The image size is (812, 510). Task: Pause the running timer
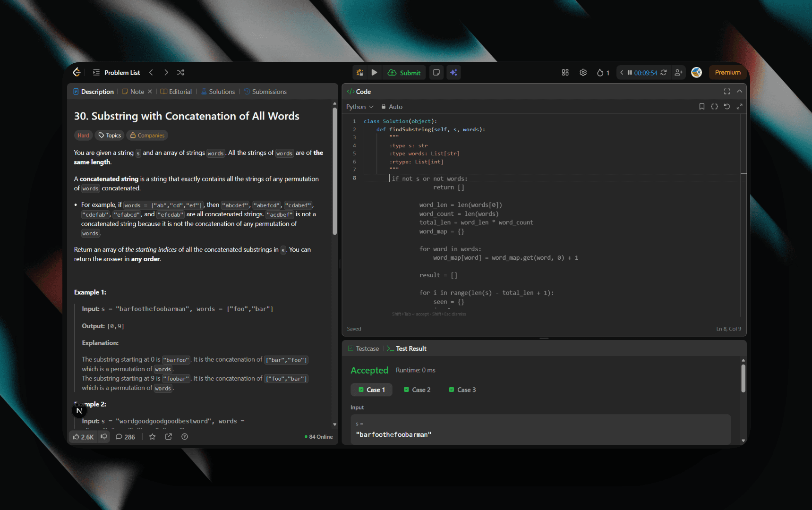pos(630,72)
